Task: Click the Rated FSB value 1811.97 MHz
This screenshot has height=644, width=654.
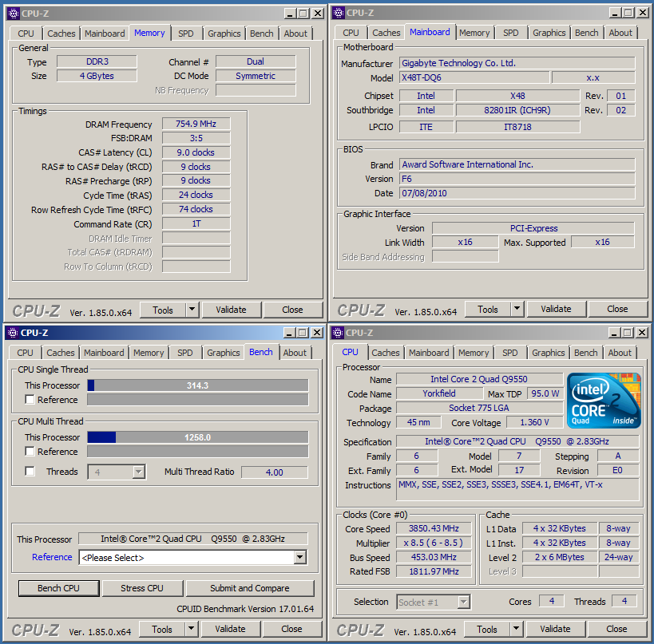Action: point(434,571)
